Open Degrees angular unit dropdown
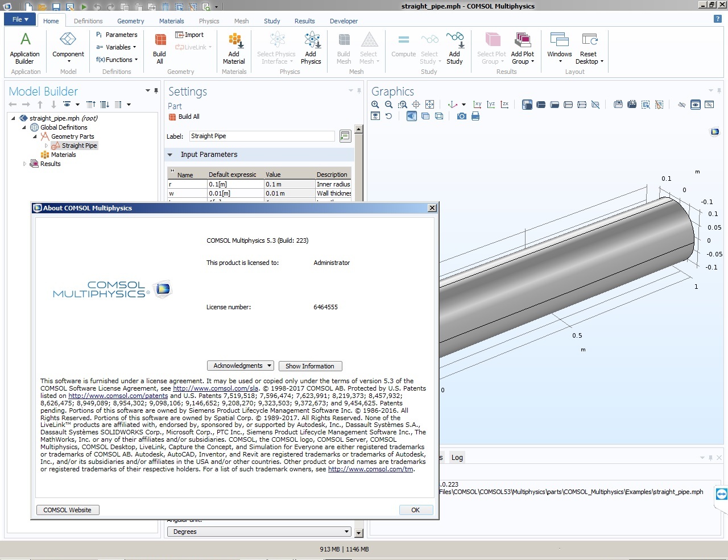Screen dimensions: 728x560 tap(259, 532)
